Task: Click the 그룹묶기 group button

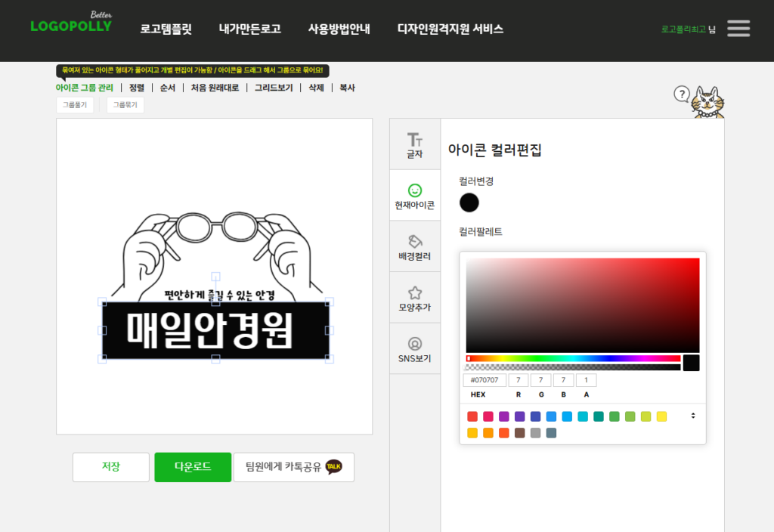Action: coord(125,104)
